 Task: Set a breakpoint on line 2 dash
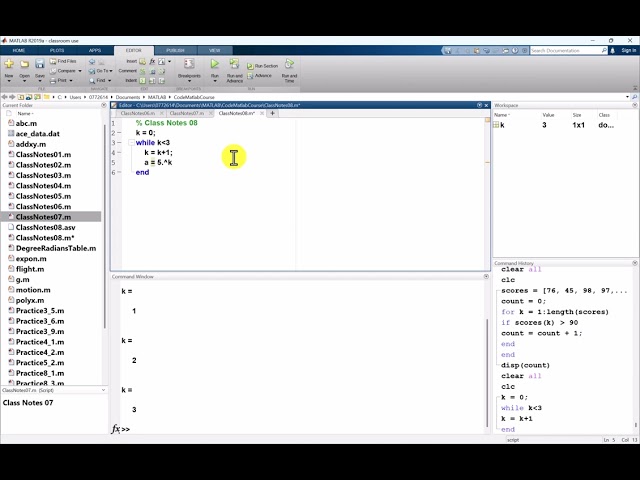[119, 133]
